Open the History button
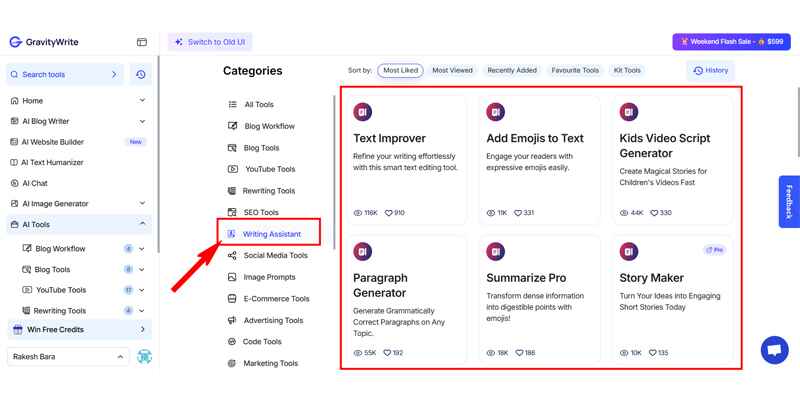Viewport: 800px width, 400px height. (711, 71)
